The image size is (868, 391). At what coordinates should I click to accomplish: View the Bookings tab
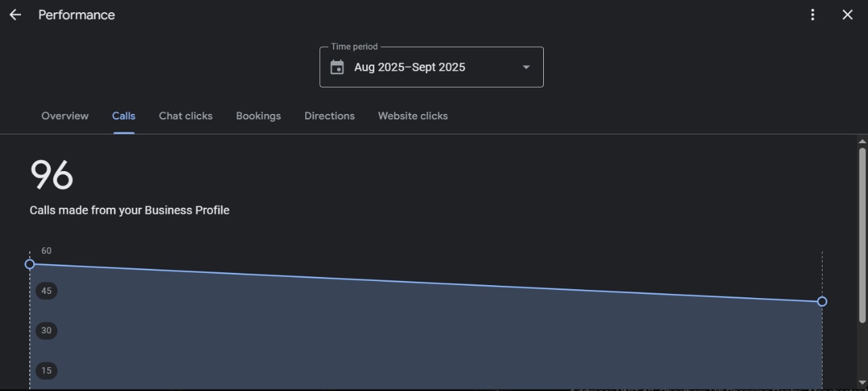258,116
